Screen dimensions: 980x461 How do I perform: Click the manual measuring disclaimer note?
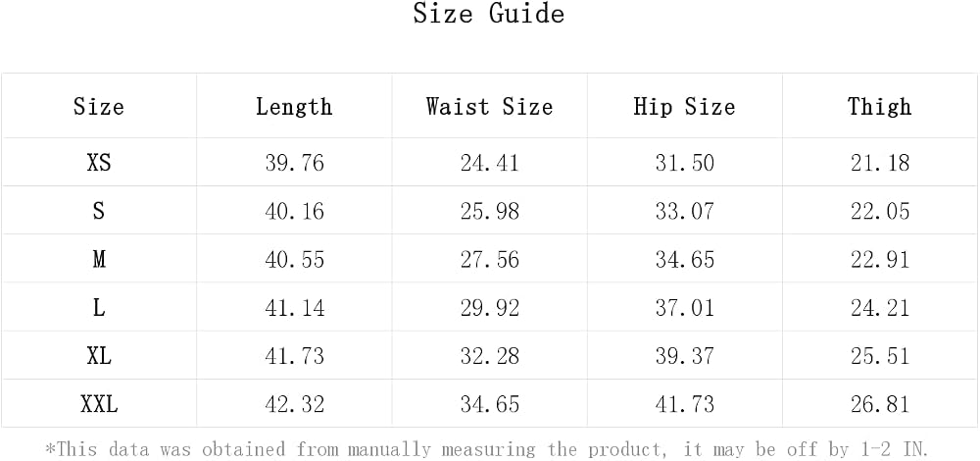(487, 449)
